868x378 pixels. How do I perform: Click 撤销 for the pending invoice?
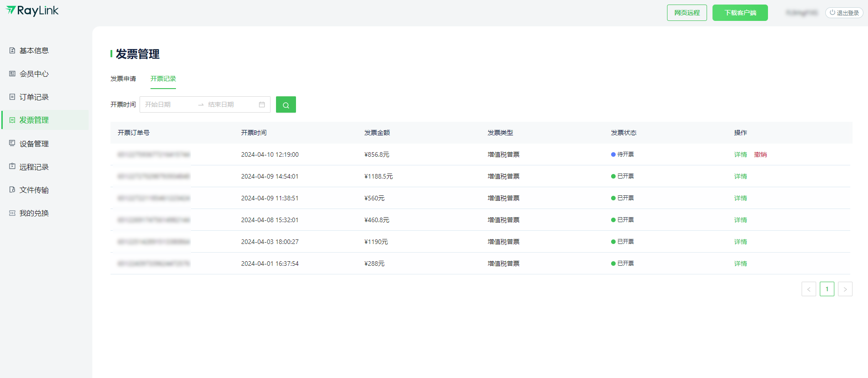(x=761, y=154)
